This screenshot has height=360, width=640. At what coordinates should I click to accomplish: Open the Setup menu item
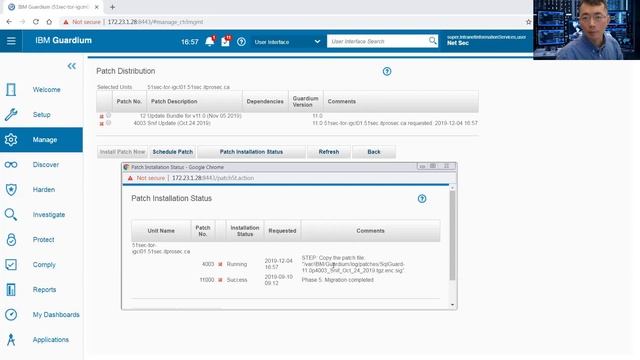[x=42, y=115]
